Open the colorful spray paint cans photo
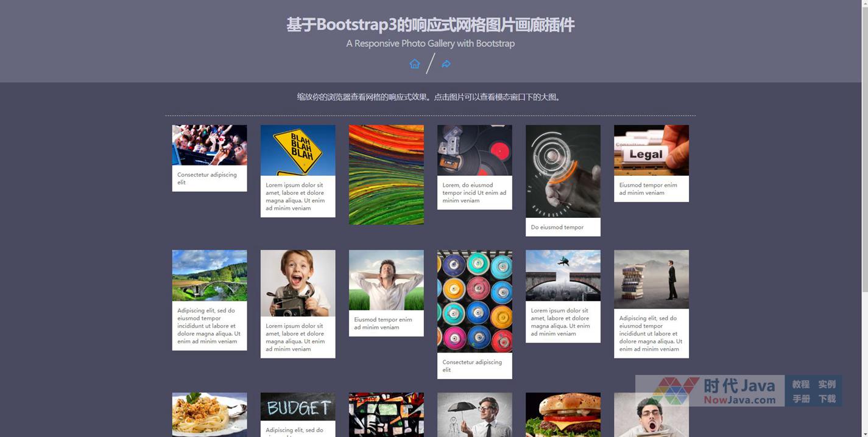The width and height of the screenshot is (868, 437). (475, 301)
